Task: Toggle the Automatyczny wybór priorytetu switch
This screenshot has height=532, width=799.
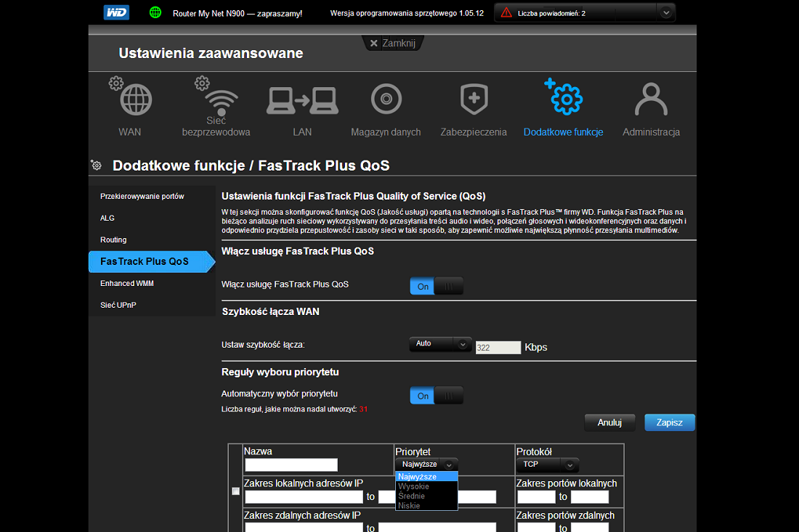Action: pyautogui.click(x=437, y=396)
